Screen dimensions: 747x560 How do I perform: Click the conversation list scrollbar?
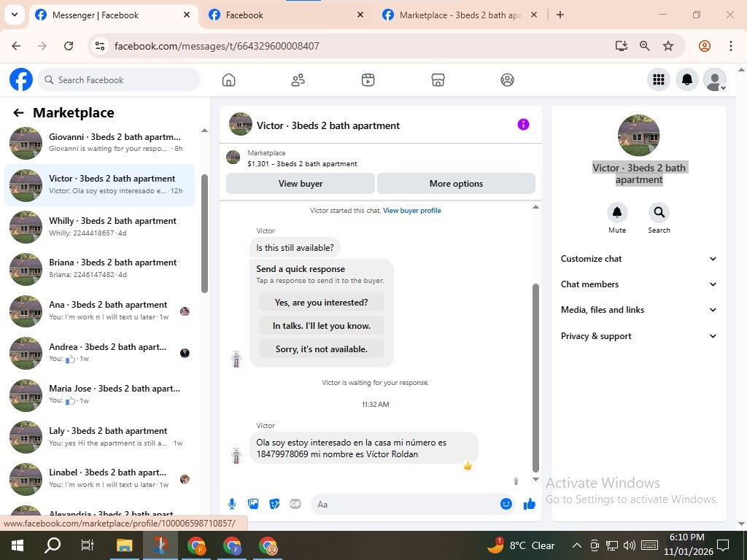coord(204,233)
